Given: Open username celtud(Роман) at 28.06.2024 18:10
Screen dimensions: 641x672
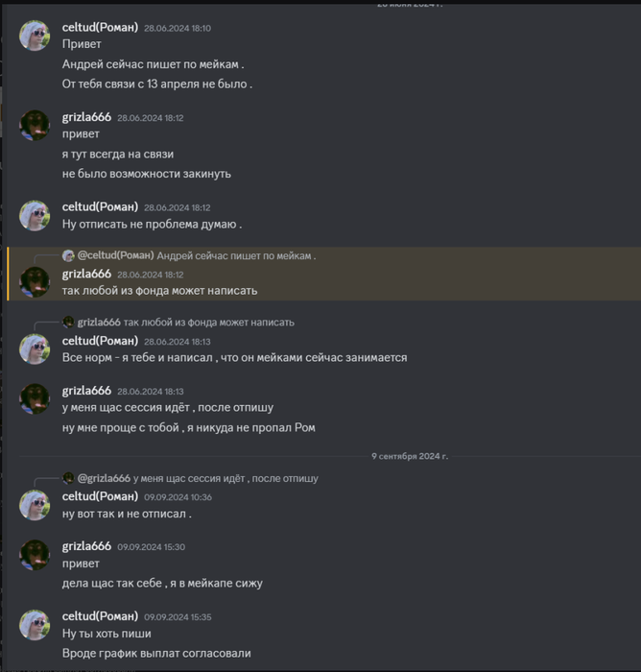Looking at the screenshot, I should 100,28.
